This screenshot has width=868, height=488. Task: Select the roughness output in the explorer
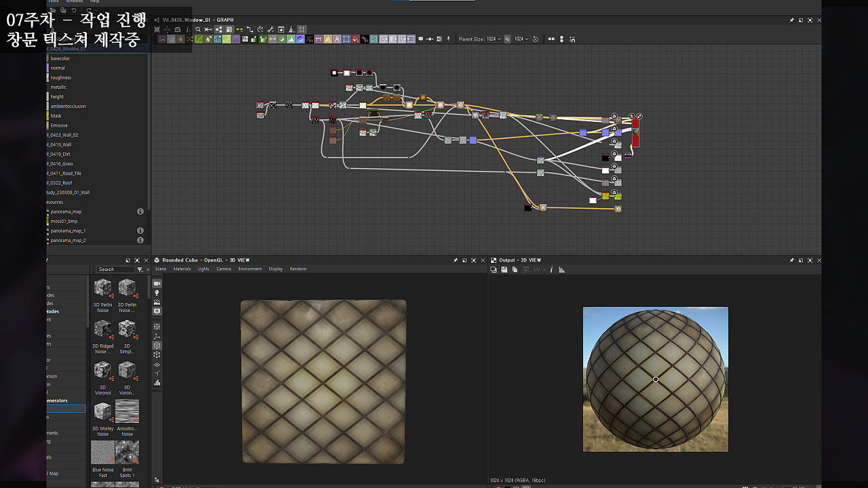[60, 77]
